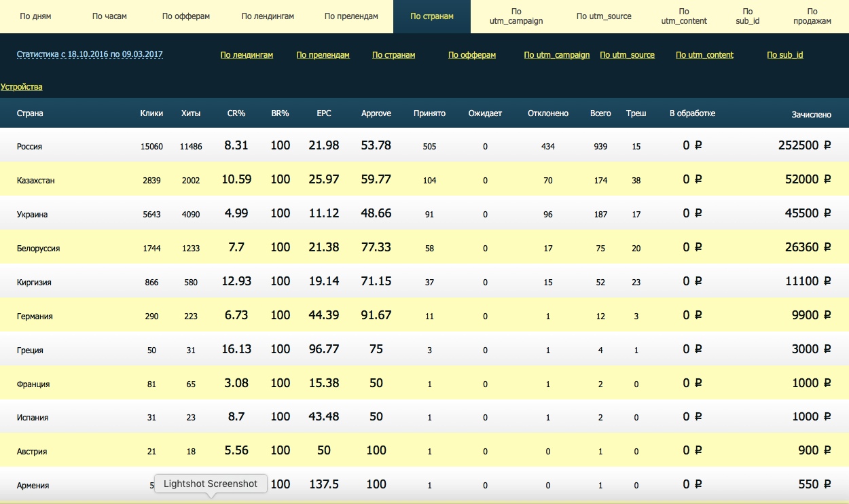Open the По офферам top tab
Screen dimensions: 849x504
186,16
